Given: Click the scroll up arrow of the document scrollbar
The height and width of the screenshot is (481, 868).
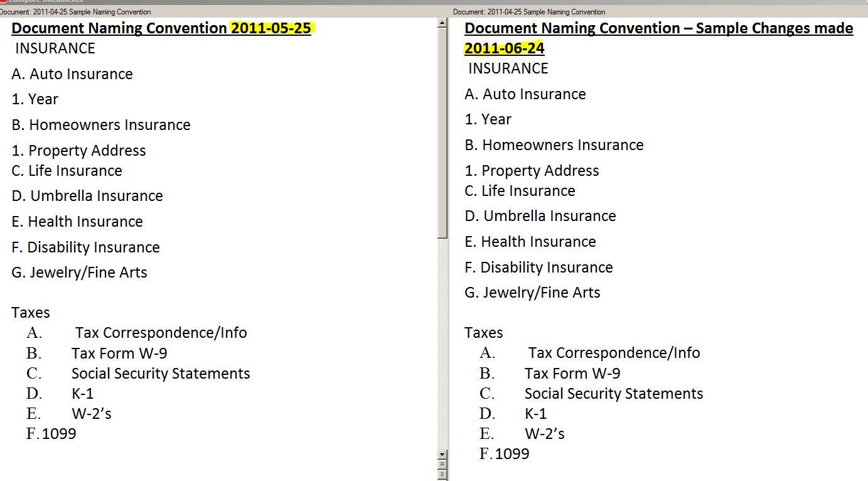Looking at the screenshot, I should pyautogui.click(x=442, y=23).
